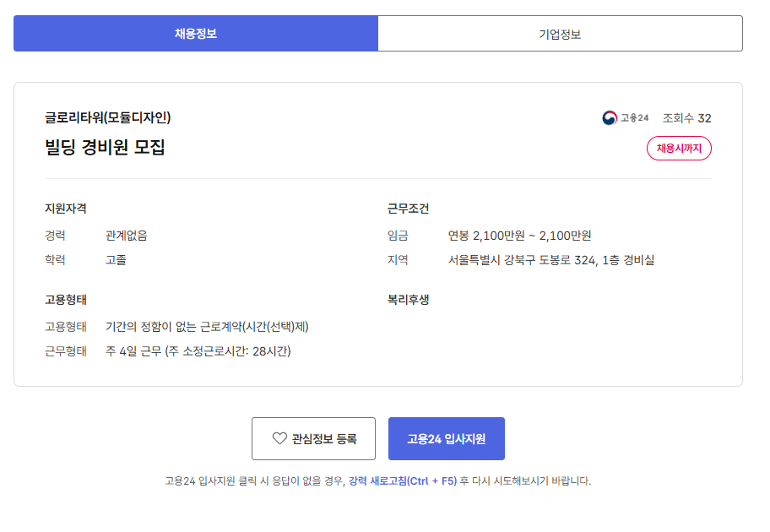Switch to the 채용정보 tab
This screenshot has width=770, height=532.
tap(195, 34)
